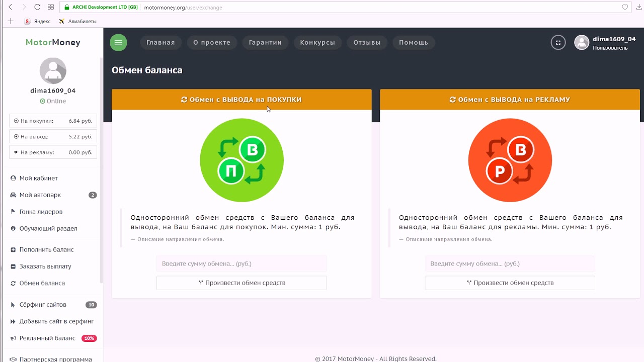Open Рекламный баланс in sidebar
644x362 pixels.
(47, 338)
